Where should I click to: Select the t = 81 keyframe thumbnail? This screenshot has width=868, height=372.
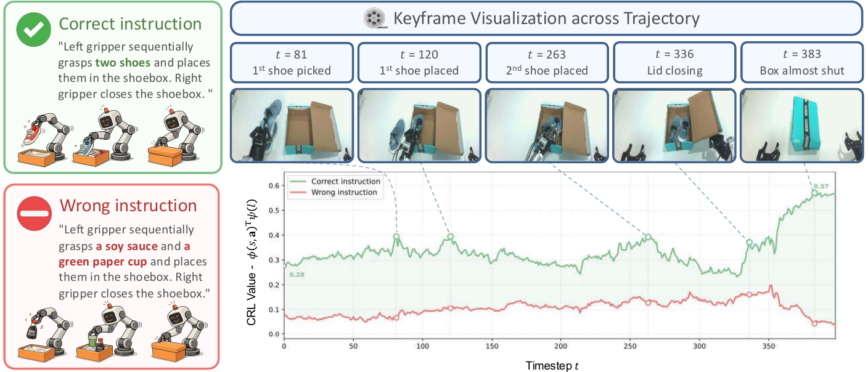coord(292,125)
